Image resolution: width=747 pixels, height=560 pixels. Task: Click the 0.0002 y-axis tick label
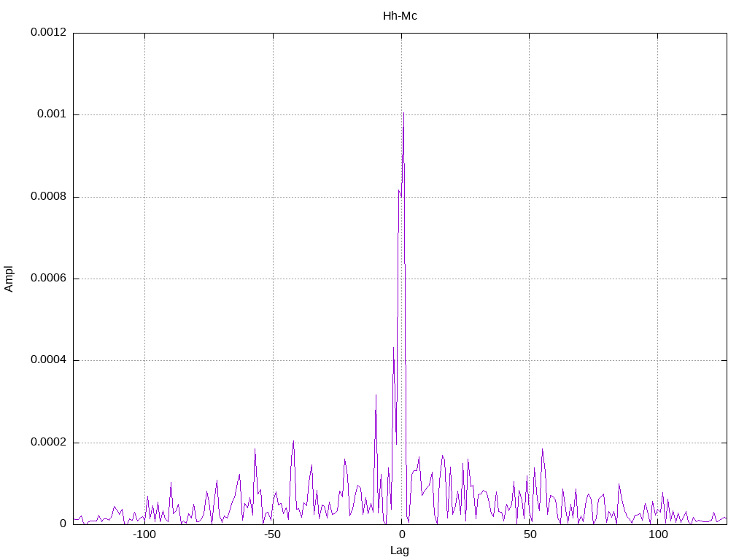pyautogui.click(x=49, y=443)
